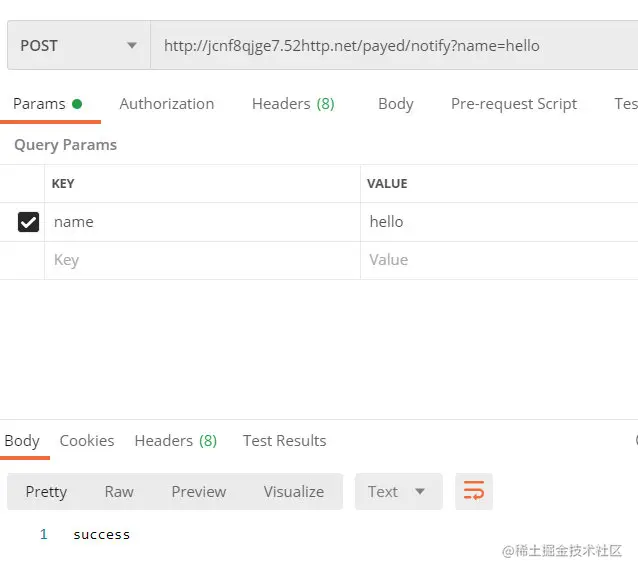Open the Authorization tab
Screen dimensions: 638x574
[x=167, y=104]
